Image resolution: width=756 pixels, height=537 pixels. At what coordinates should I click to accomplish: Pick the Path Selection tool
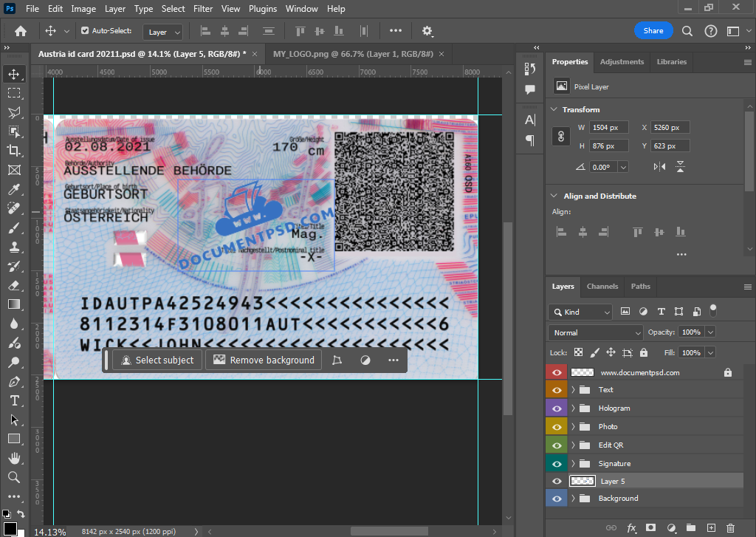(14, 420)
